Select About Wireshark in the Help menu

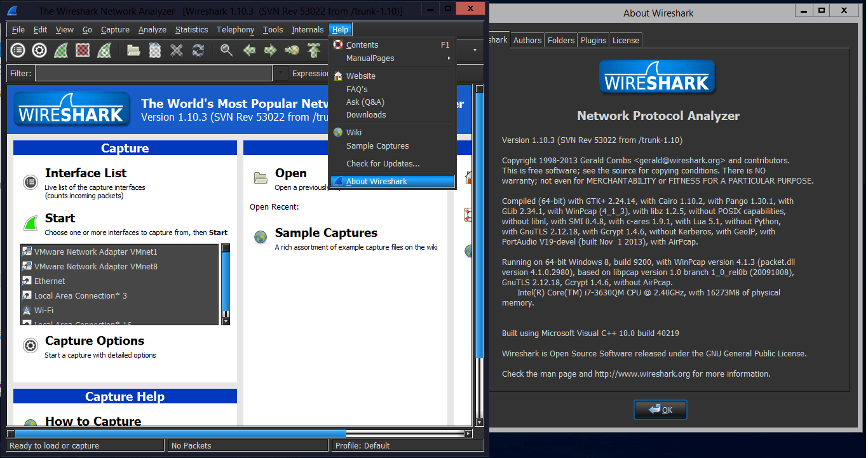pos(392,182)
